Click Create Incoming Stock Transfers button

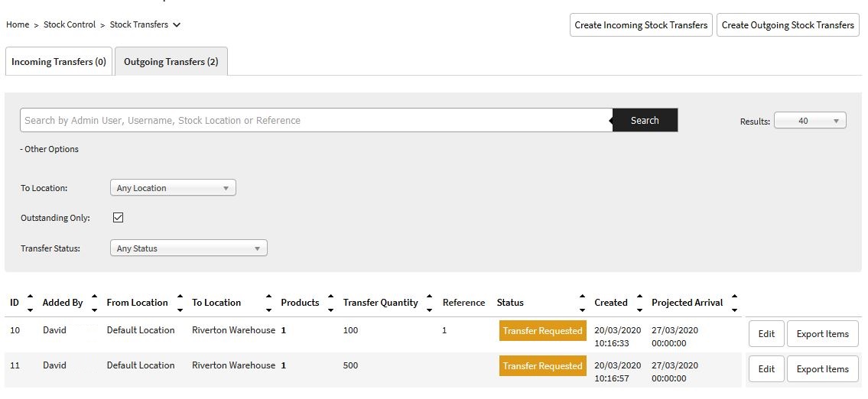coord(641,25)
